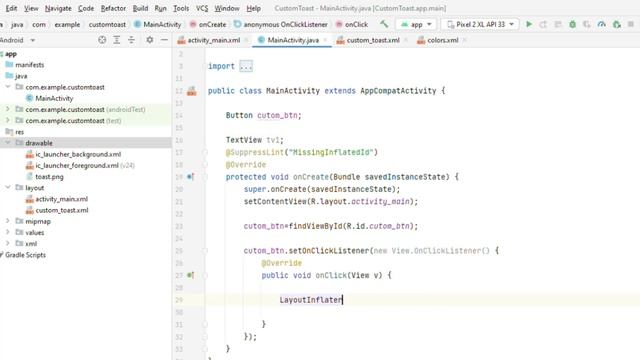This screenshot has width=640, height=360.
Task: Click the setContentView code line
Action: pos(331,202)
